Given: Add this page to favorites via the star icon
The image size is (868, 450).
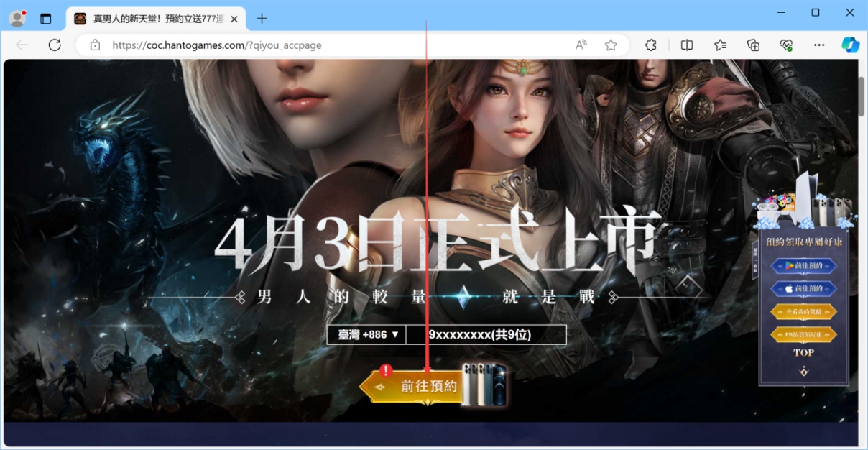Looking at the screenshot, I should [x=611, y=45].
